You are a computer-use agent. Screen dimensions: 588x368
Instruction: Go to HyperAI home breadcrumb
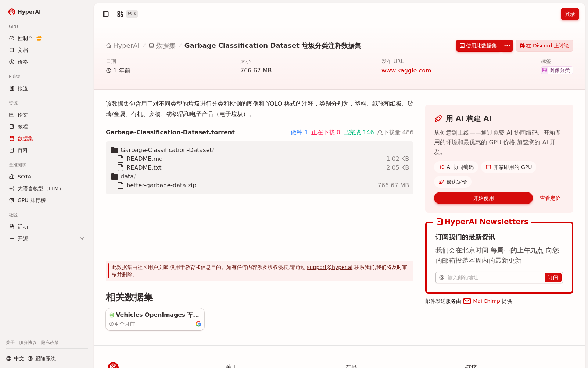coord(123,46)
